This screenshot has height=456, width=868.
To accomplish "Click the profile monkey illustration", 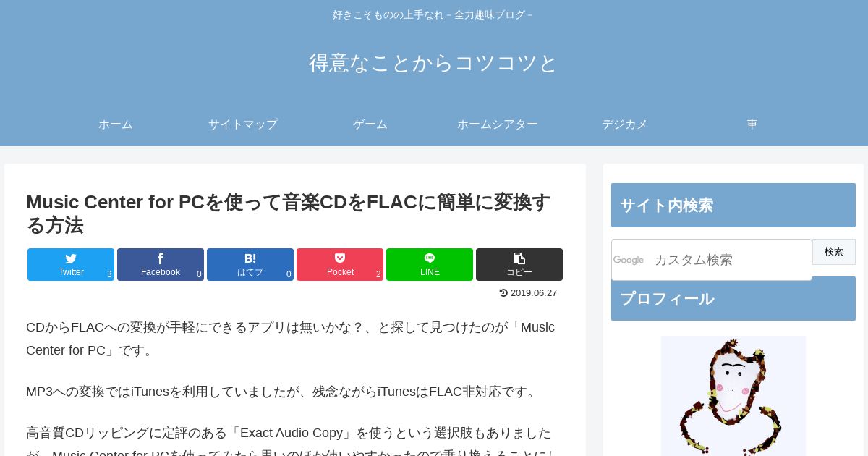I will pyautogui.click(x=733, y=396).
